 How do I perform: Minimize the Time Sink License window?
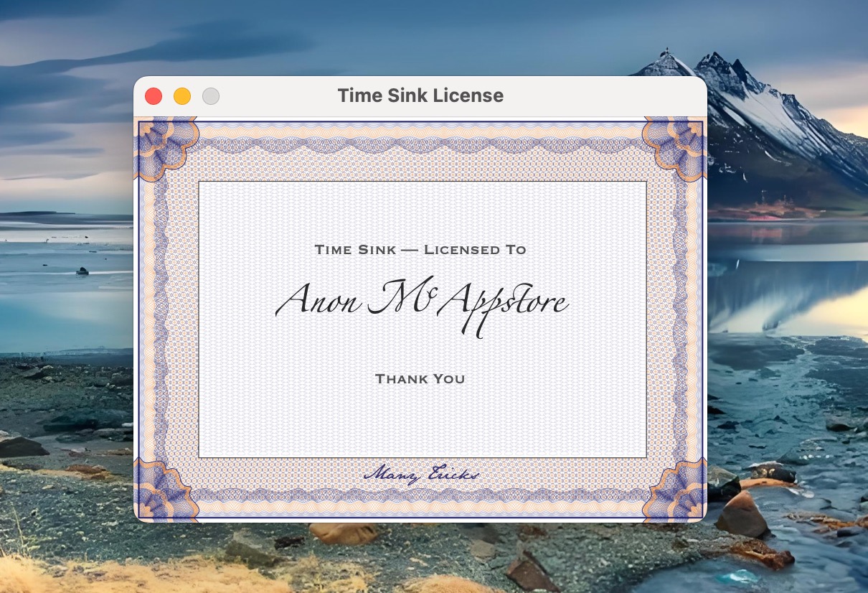click(182, 96)
